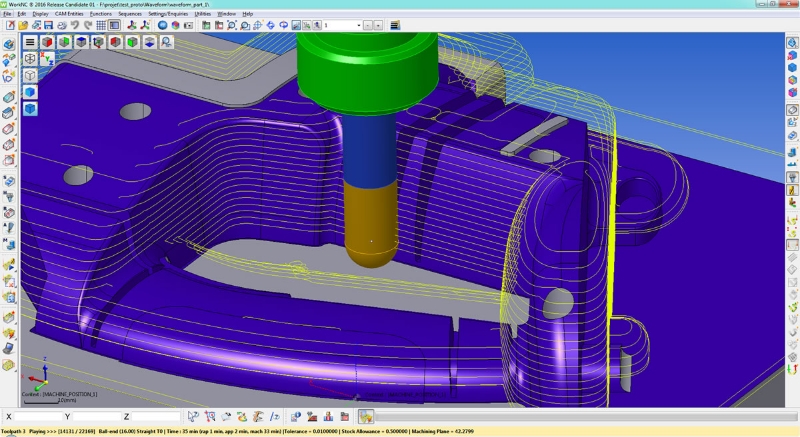Toggle the shaded blue cube display mode
Viewport: 800px width, 437px height.
[31, 93]
